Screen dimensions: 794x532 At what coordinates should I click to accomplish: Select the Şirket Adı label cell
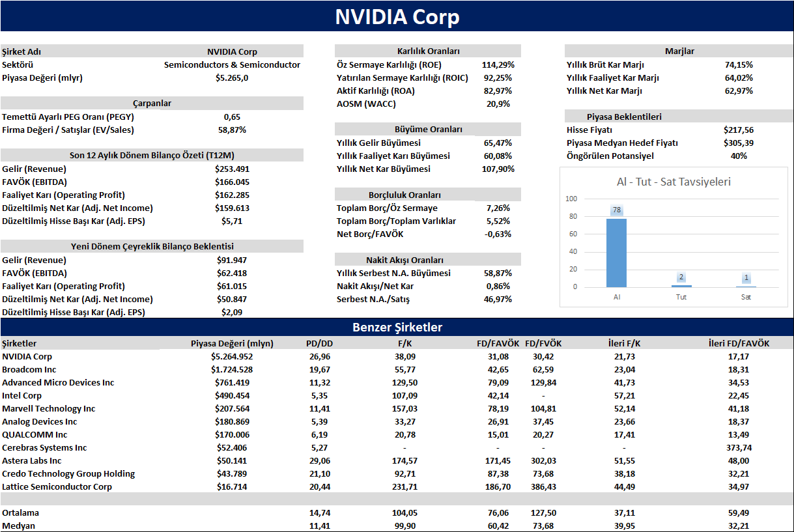[21, 51]
